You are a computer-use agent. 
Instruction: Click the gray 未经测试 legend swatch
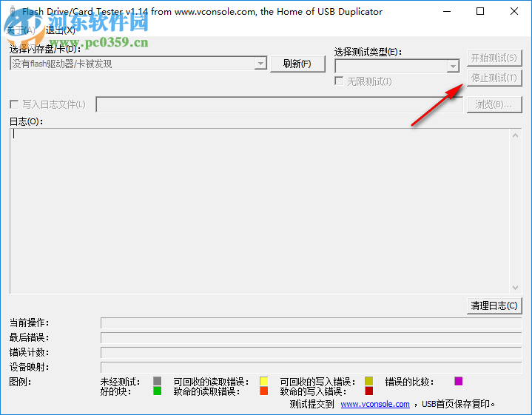click(157, 381)
